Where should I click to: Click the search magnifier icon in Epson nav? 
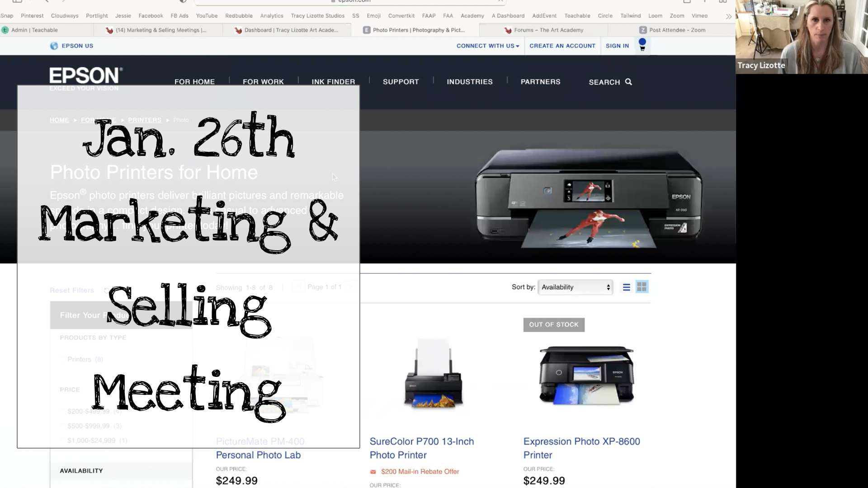pyautogui.click(x=628, y=82)
